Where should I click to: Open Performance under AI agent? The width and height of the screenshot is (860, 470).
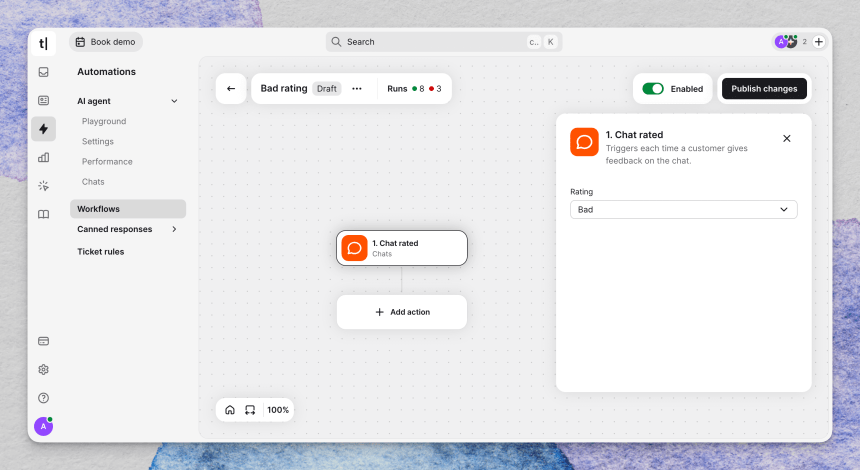(x=107, y=162)
